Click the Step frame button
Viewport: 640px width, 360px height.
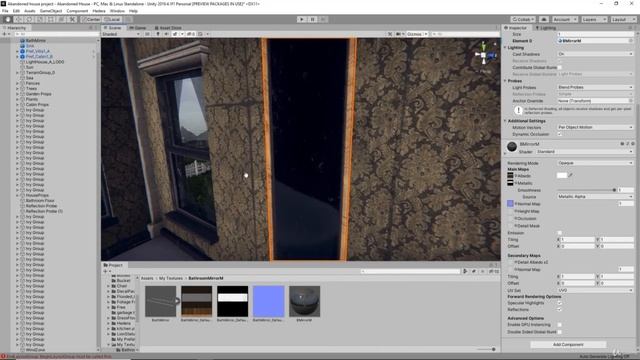(323, 19)
